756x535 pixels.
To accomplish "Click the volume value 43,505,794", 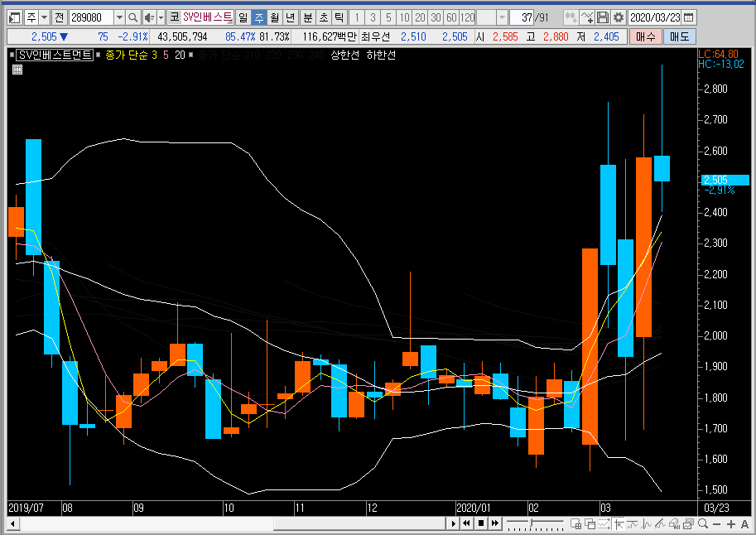I will (x=182, y=36).
